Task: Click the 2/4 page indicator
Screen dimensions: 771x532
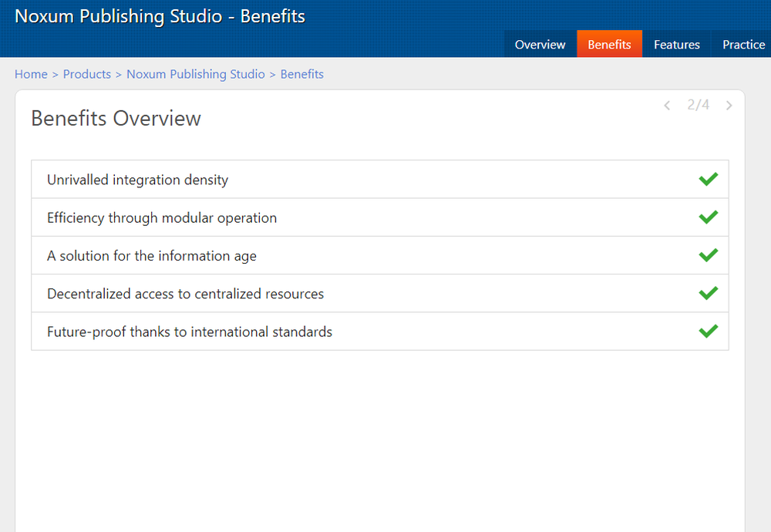Action: tap(699, 105)
